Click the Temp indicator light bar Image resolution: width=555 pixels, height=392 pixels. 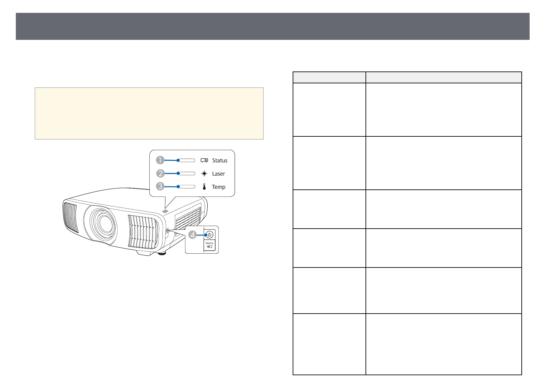pyautogui.click(x=186, y=187)
